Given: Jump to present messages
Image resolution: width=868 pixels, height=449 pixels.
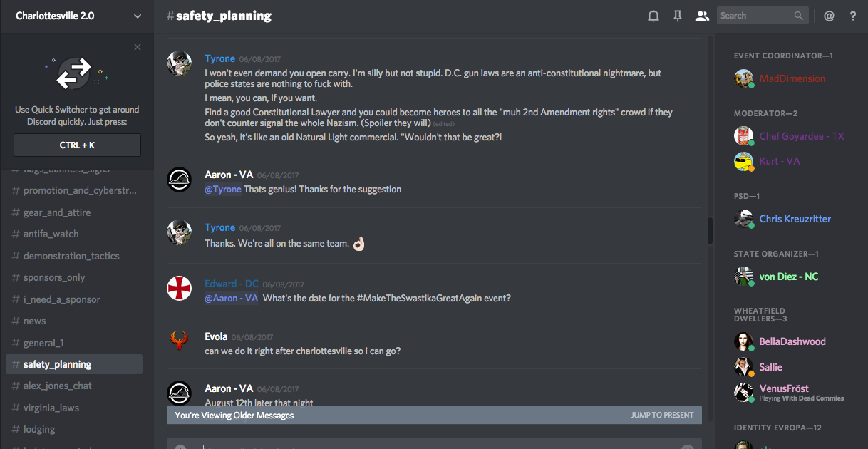Looking at the screenshot, I should 662,415.
